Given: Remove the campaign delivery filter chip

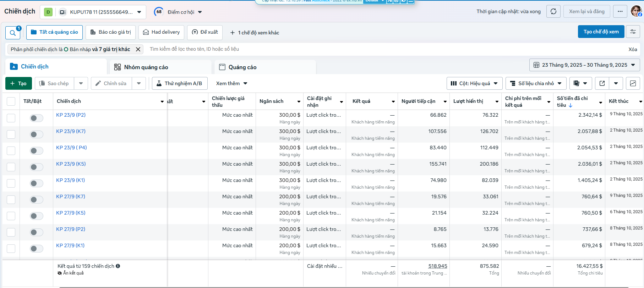Looking at the screenshot, I should (138, 49).
